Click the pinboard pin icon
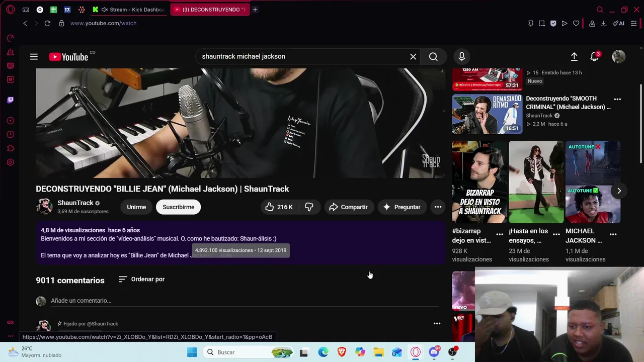The width and height of the screenshot is (644, 362). 530,23
